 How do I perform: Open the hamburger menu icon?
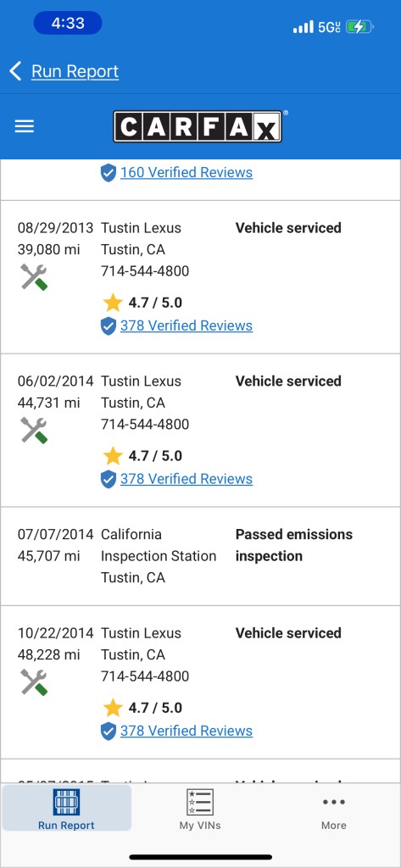click(x=25, y=126)
